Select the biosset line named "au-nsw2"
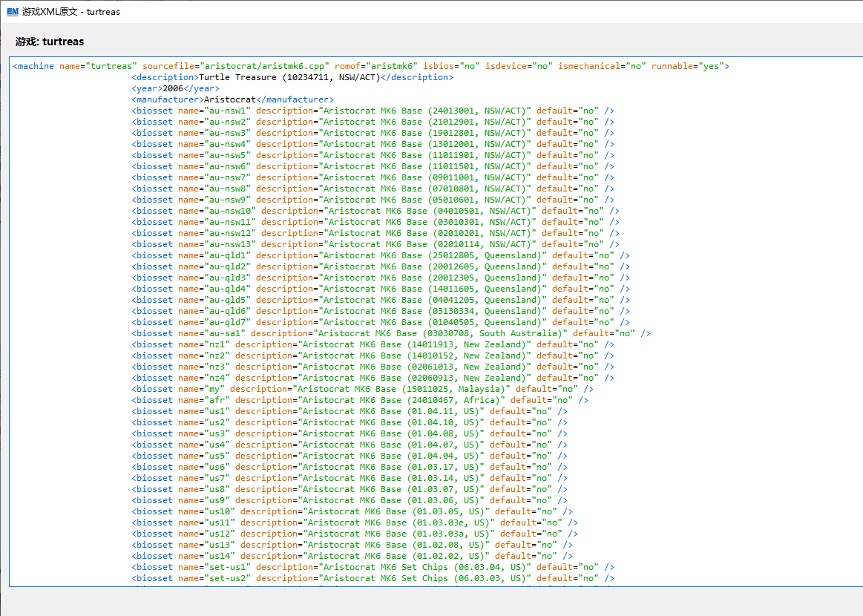Screen dimensions: 863x616 373,122
